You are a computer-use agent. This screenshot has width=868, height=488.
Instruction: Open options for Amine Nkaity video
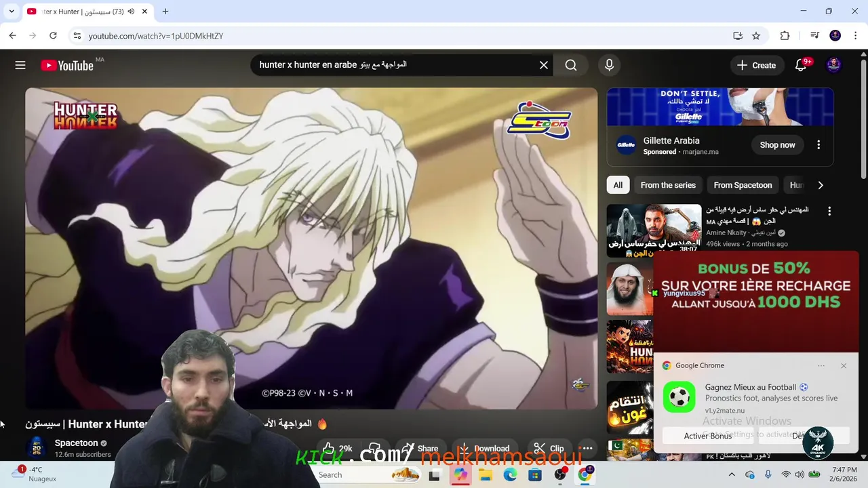[829, 211]
